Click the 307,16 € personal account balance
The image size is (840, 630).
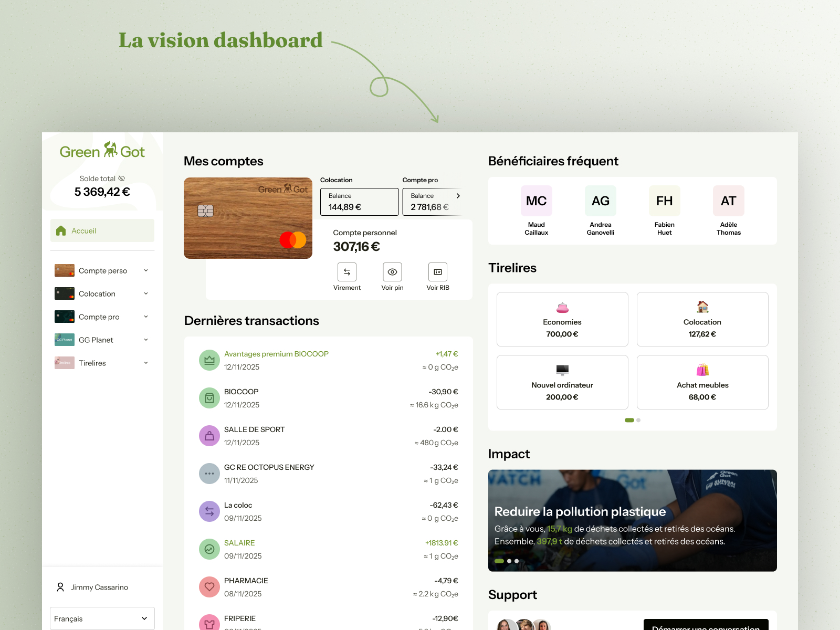tap(356, 246)
